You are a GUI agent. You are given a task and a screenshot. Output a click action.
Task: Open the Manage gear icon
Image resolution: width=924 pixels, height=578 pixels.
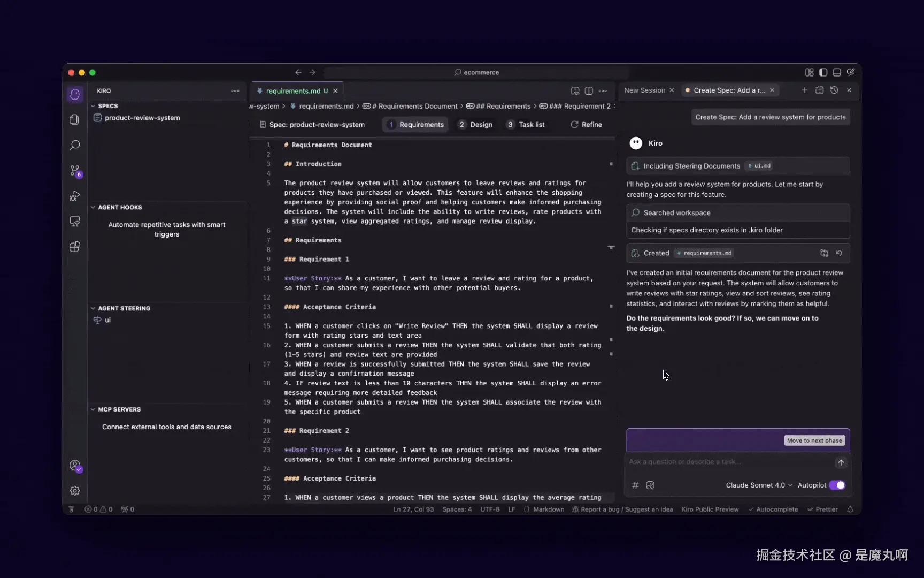tap(75, 491)
